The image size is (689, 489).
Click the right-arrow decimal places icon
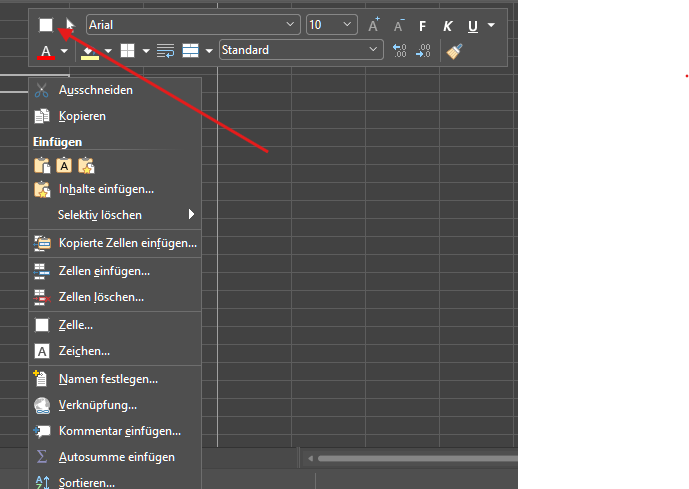point(424,51)
